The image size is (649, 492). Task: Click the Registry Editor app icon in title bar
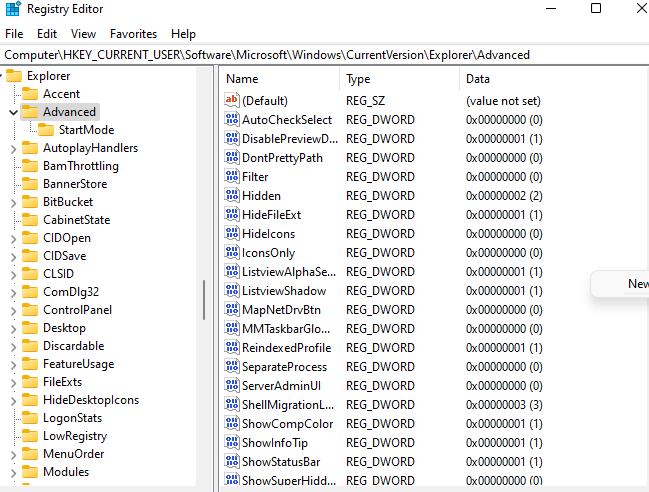12,9
